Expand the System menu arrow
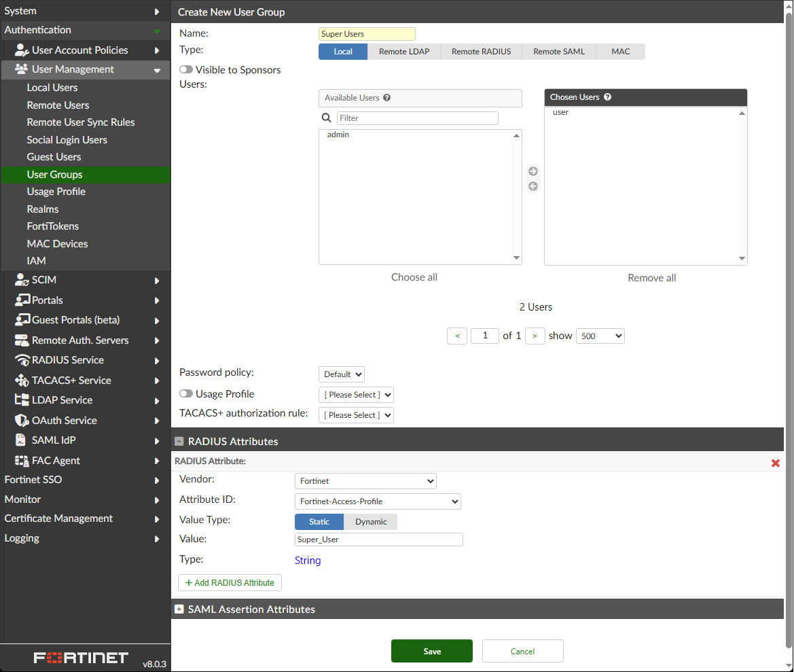Image resolution: width=794 pixels, height=672 pixels. pos(157,11)
